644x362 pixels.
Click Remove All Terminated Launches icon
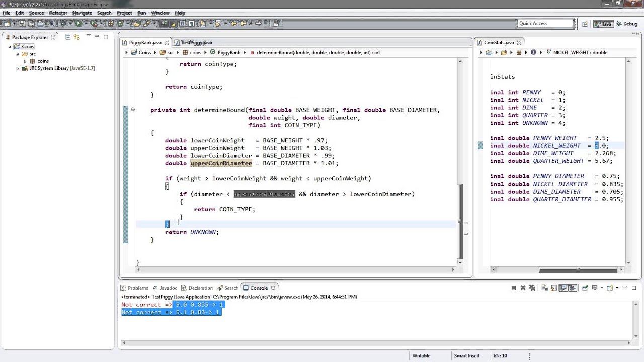tap(532, 288)
